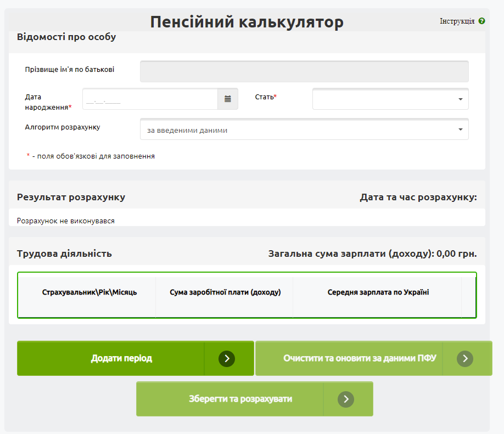Click arrow icon on Очистити та оновити button
504x434 pixels.
(464, 359)
